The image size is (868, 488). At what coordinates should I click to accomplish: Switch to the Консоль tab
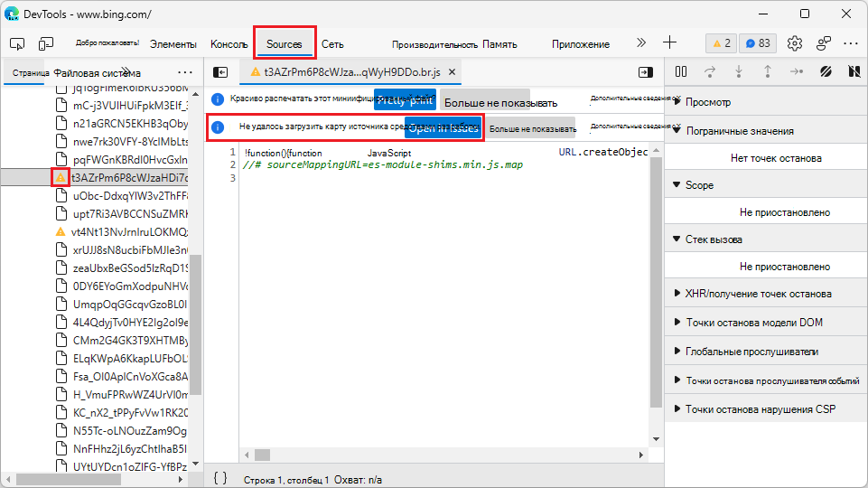point(229,44)
